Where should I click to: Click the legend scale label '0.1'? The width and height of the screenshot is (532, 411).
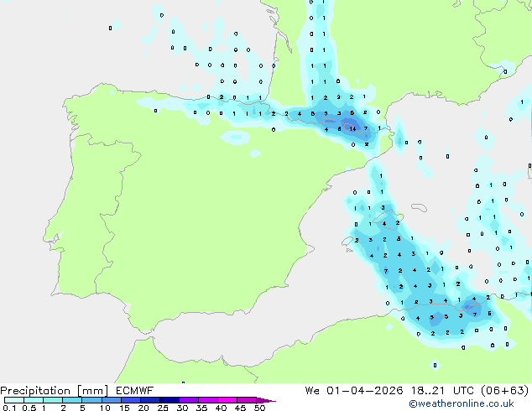pos(9,408)
